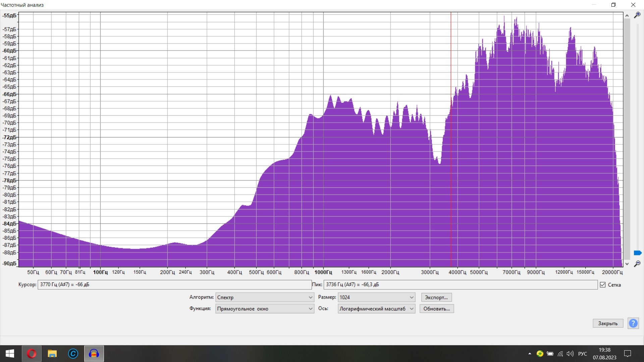Click the taskbar clock showing 19:38
644x362 pixels.
[604, 354]
